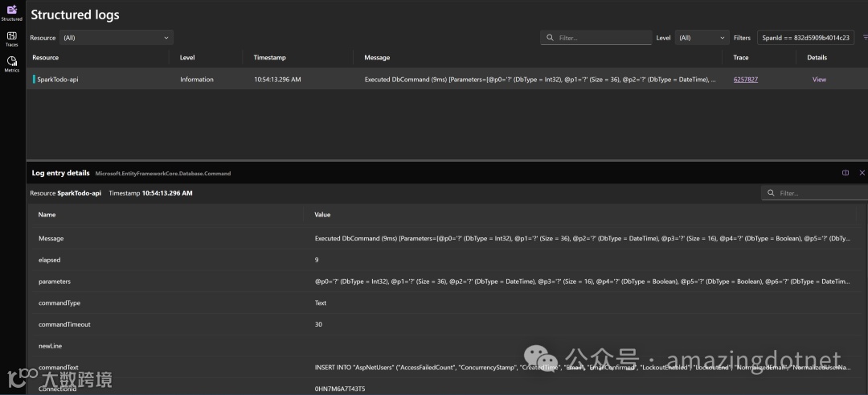Select the SpanId filter chip
This screenshot has height=395, width=868.
(805, 38)
